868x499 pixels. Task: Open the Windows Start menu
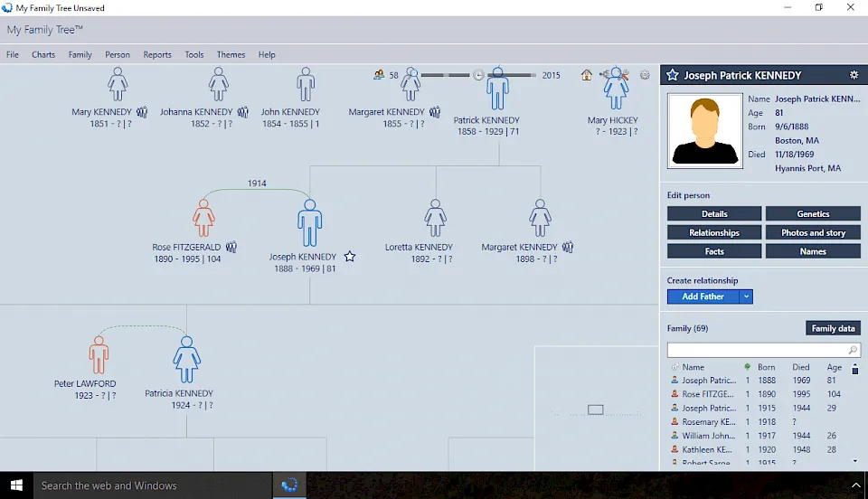(16, 485)
